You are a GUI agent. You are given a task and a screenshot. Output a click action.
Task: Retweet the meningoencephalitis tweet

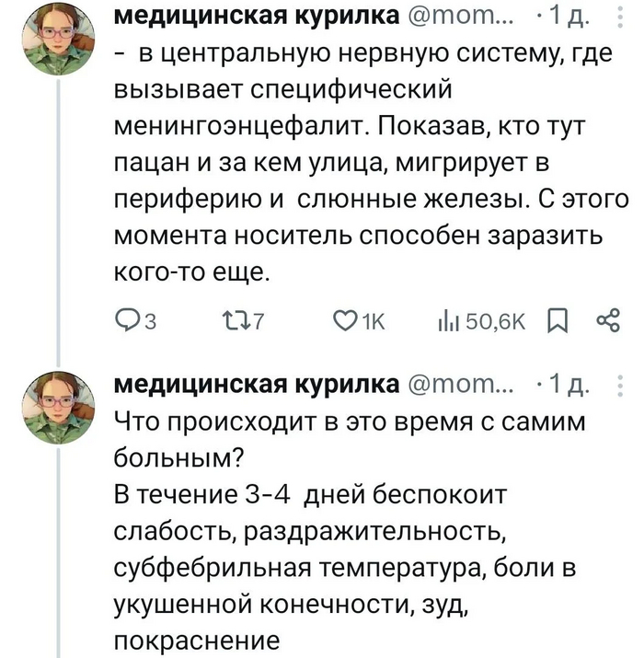point(236,322)
